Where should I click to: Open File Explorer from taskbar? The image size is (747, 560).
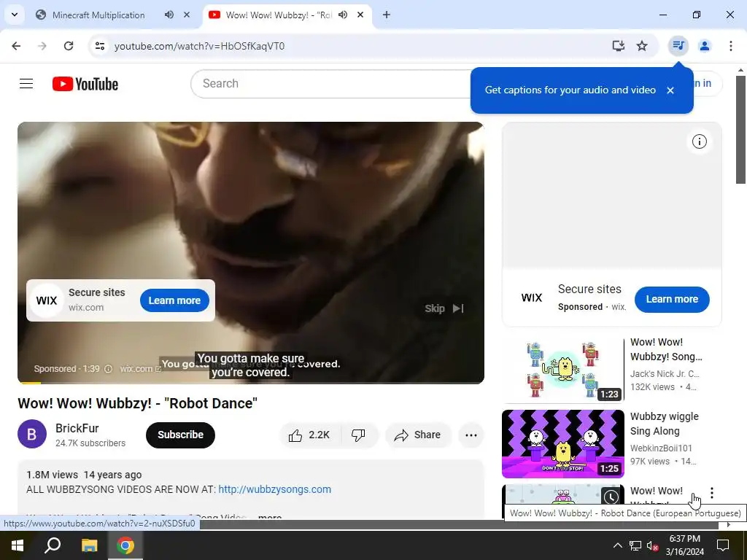pyautogui.click(x=89, y=545)
